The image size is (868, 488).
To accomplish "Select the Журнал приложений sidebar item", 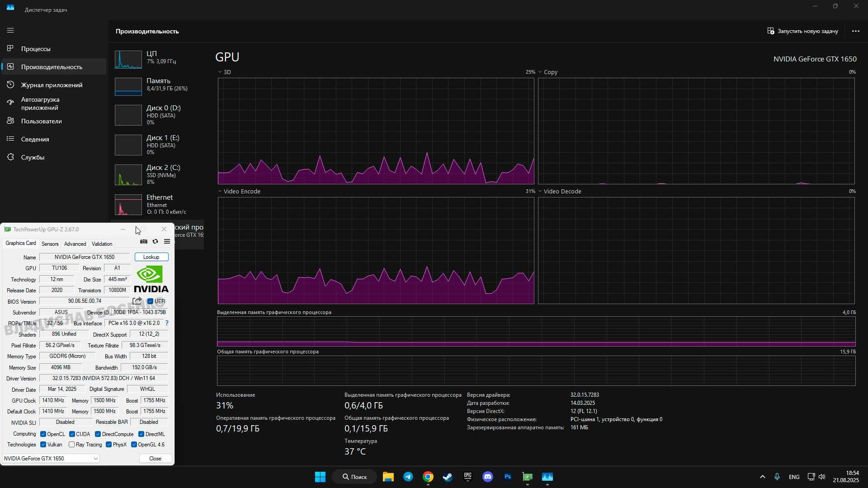I will (54, 85).
